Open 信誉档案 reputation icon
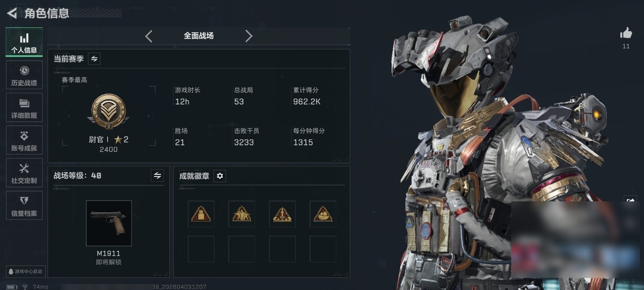 [x=24, y=205]
